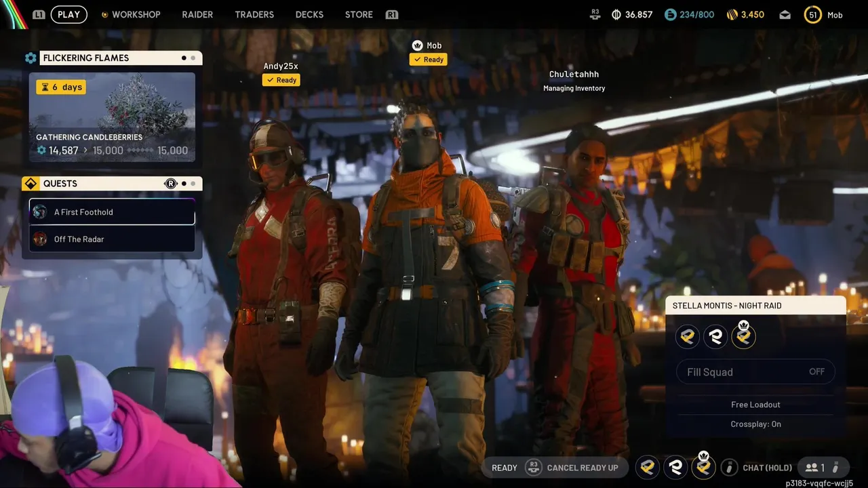The height and width of the screenshot is (488, 868).
Task: Click the two-person party icon beside 1
Action: [x=812, y=468]
